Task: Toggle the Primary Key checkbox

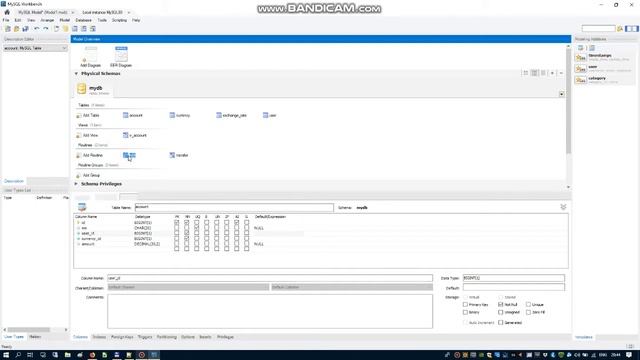Action: pyautogui.click(x=465, y=304)
